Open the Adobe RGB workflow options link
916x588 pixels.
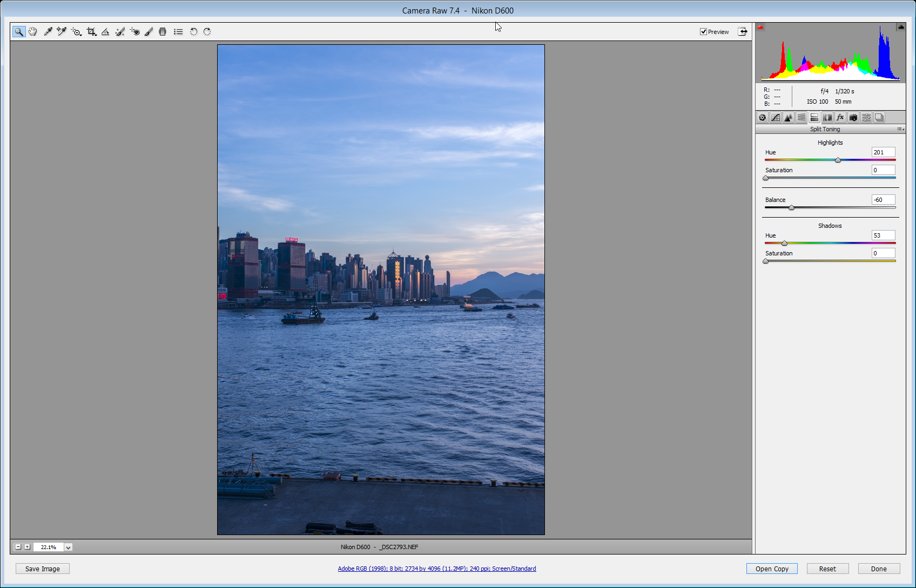coord(436,569)
